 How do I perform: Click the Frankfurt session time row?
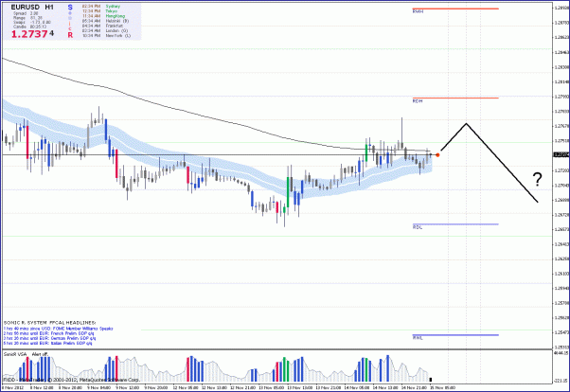102,26
